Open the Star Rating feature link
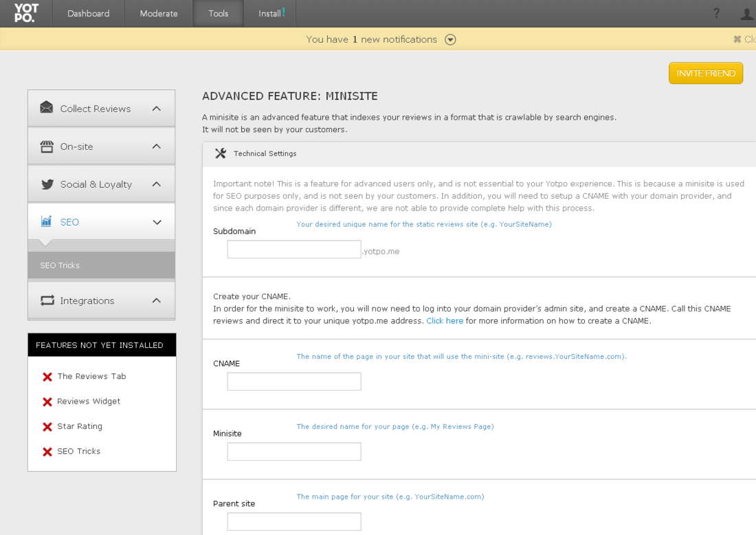The width and height of the screenshot is (756, 535). [x=80, y=426]
